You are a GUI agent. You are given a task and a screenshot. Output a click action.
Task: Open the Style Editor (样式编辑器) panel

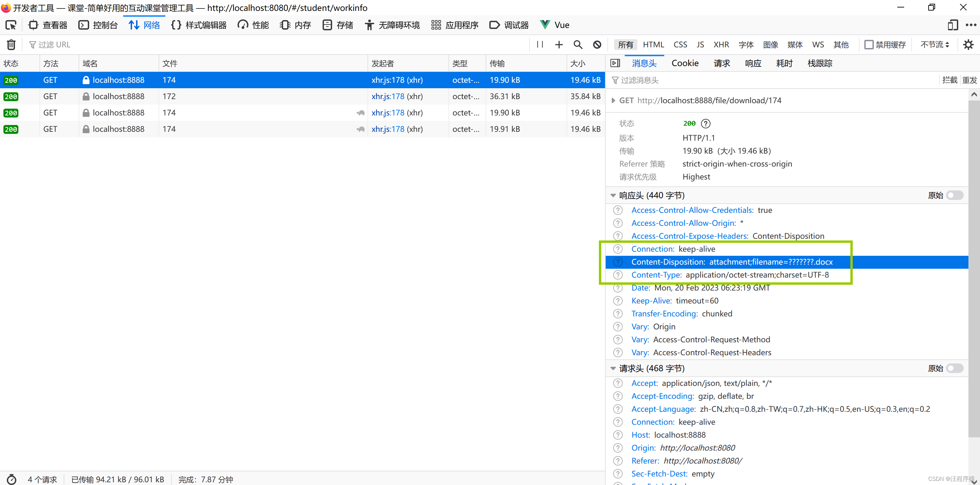click(x=199, y=25)
